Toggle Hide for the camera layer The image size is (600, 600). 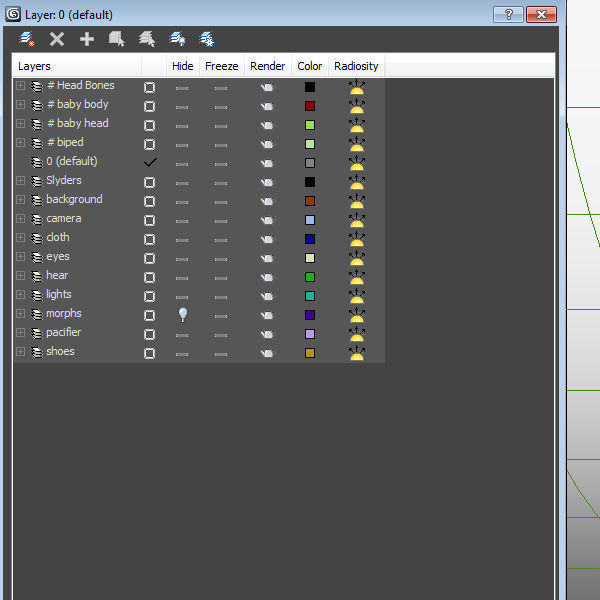pos(182,221)
